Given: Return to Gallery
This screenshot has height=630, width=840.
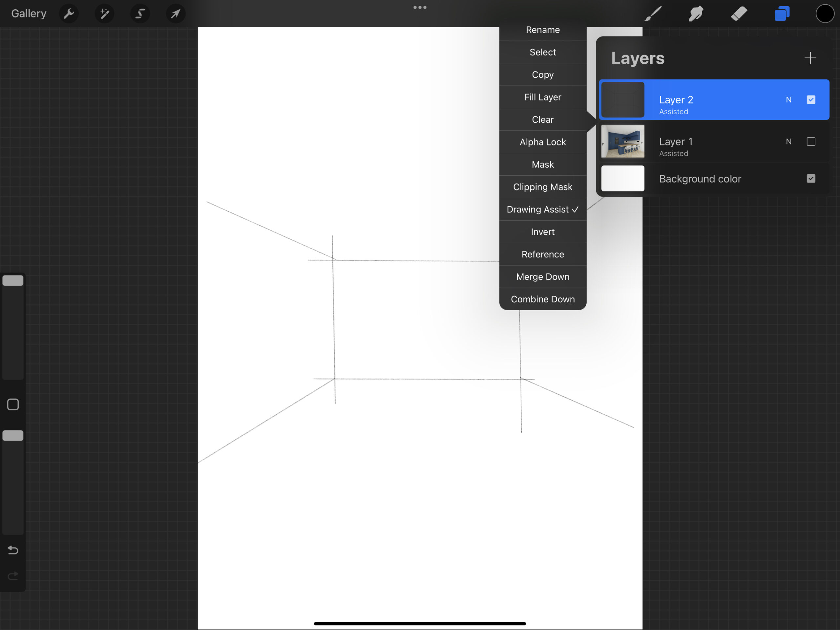Looking at the screenshot, I should click(29, 14).
